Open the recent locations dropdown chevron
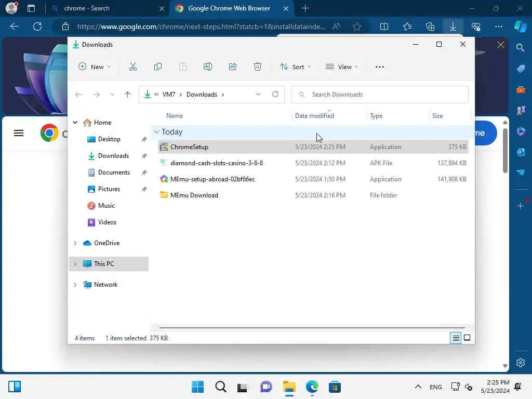 coord(112,95)
